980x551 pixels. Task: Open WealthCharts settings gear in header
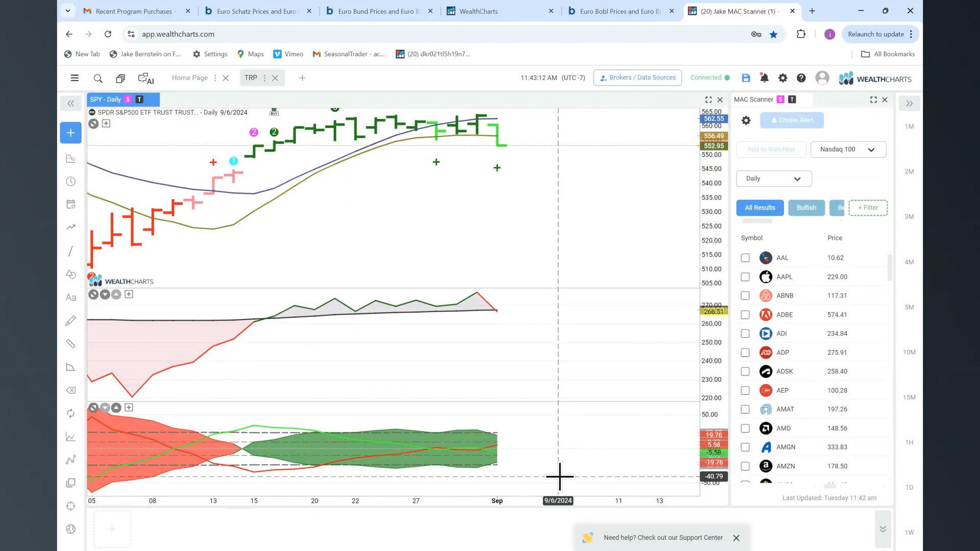coord(782,78)
